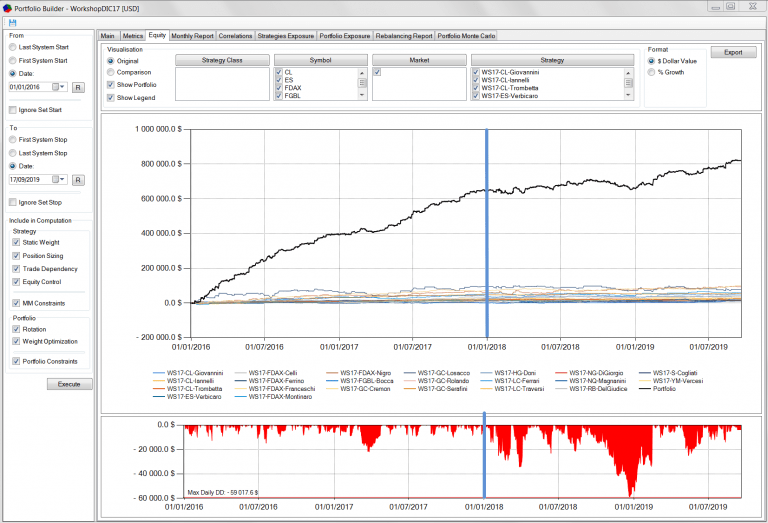Select the % Growth format option
The height and width of the screenshot is (523, 768).
pyautogui.click(x=652, y=72)
